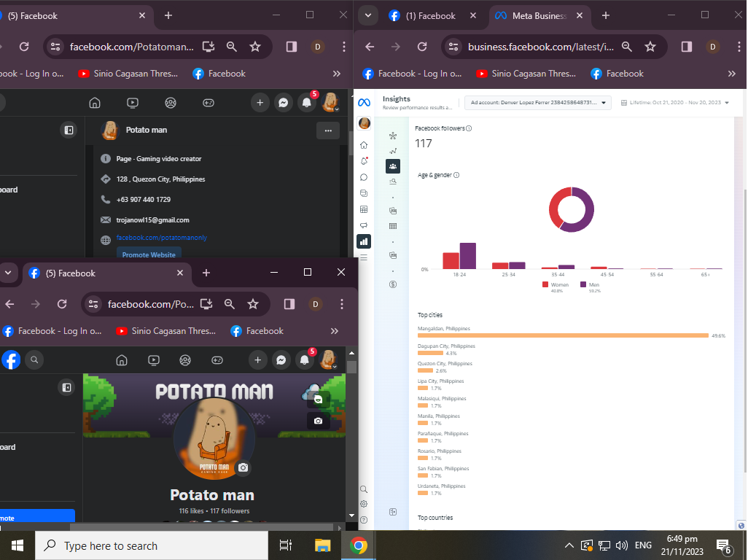The width and height of the screenshot is (748, 560).
Task: Open the Sinio Cagasan bookmark in Meta Business window
Action: (526, 74)
